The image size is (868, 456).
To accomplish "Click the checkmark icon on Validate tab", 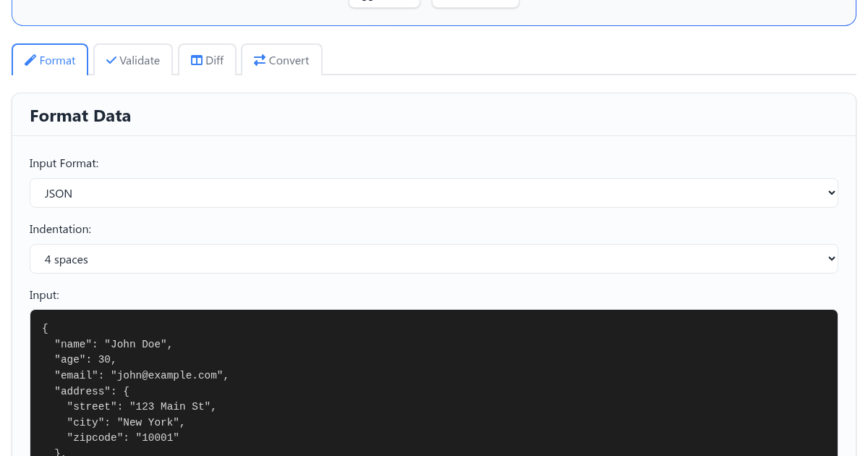I will pyautogui.click(x=111, y=60).
